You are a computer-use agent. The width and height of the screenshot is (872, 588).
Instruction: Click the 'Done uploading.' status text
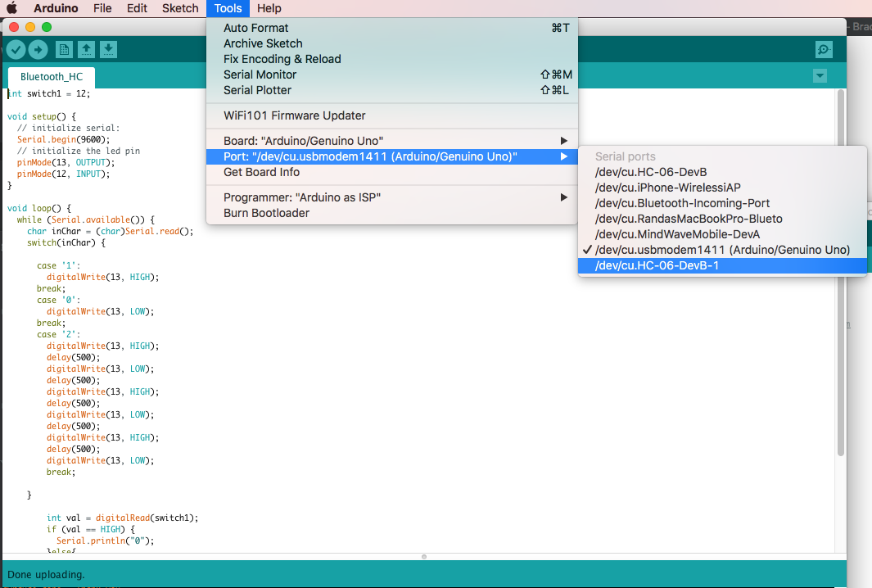point(46,575)
